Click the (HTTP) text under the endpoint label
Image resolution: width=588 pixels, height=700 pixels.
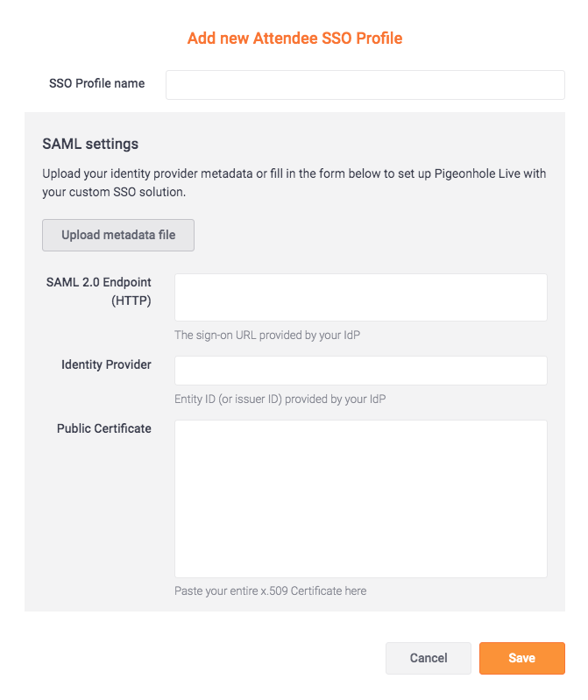(131, 301)
